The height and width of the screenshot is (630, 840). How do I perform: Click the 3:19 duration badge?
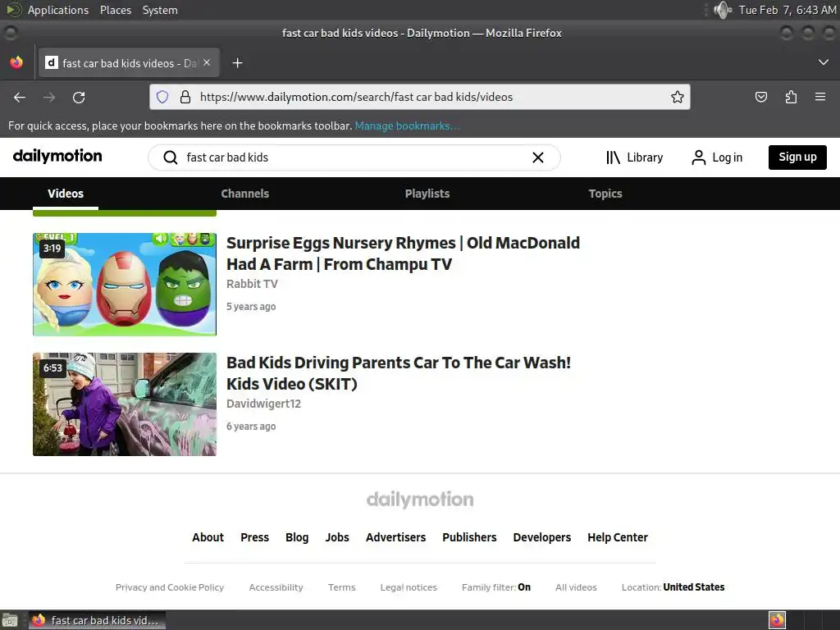coord(52,248)
